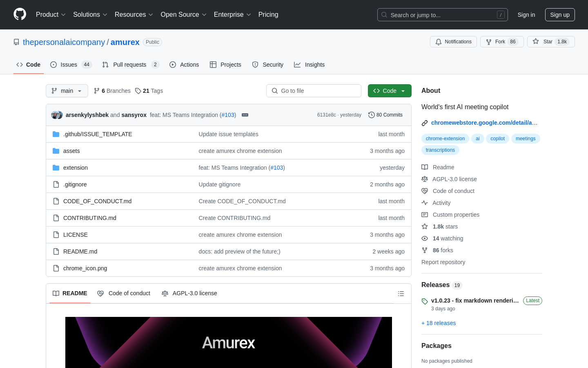The height and width of the screenshot is (368, 588).
Task: Click the repository icon beside thepersonalaicompany
Action: [16, 42]
